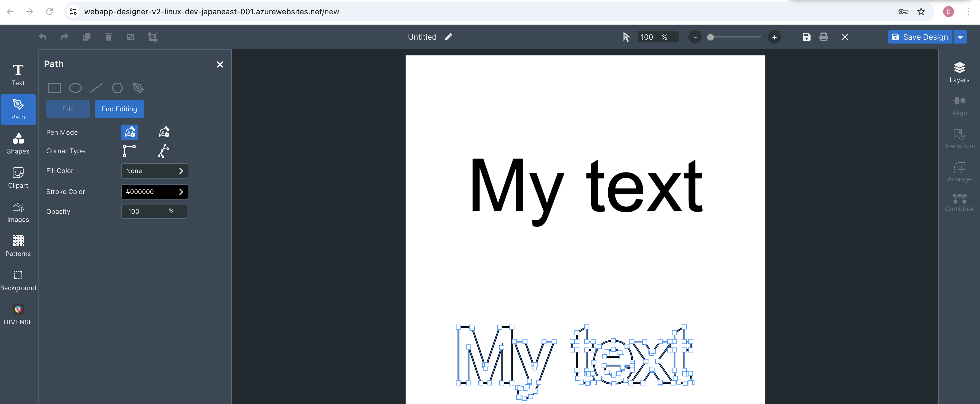Open the Path tab in sidebar
This screenshot has width=980, height=404.
tap(18, 110)
